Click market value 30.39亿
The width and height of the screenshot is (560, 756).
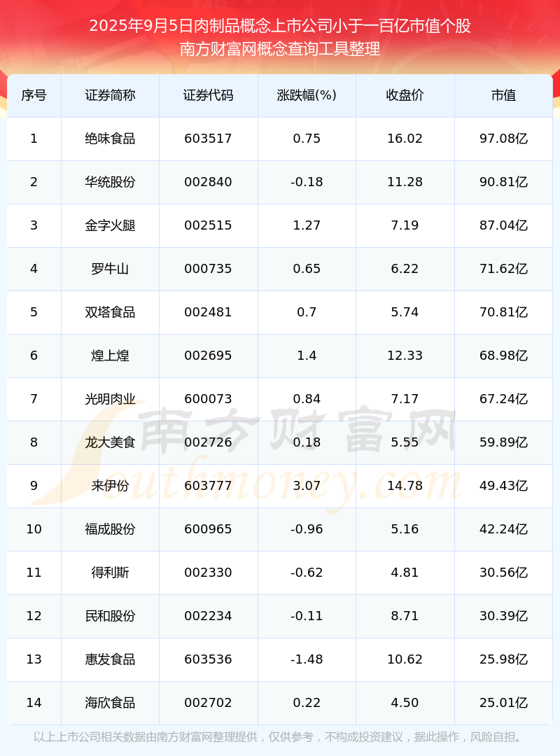503,616
